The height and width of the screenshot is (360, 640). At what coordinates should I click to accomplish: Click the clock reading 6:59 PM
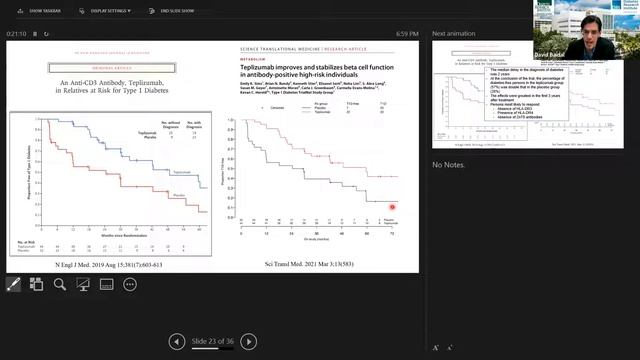(407, 34)
